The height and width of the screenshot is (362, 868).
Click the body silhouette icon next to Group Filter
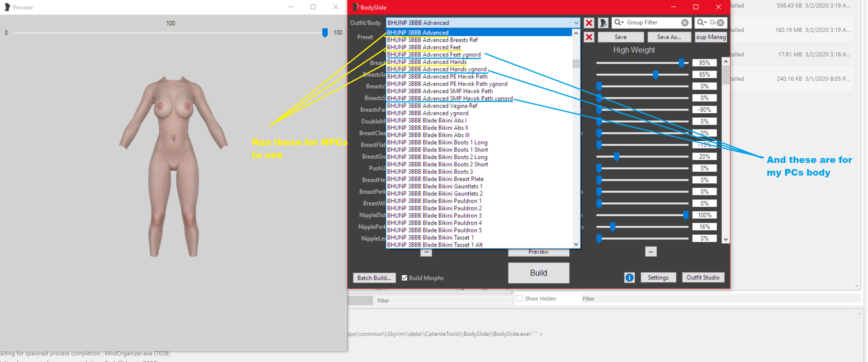(603, 23)
